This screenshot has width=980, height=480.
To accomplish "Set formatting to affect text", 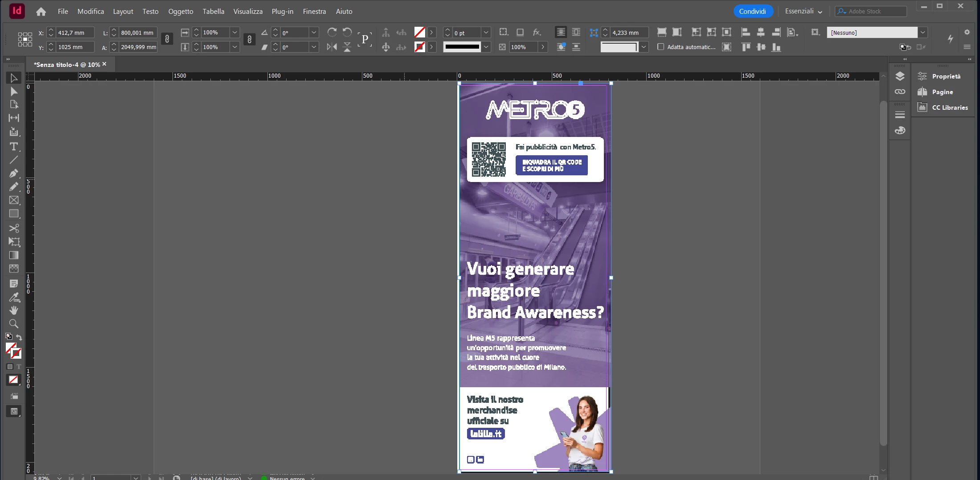I will 19,367.
